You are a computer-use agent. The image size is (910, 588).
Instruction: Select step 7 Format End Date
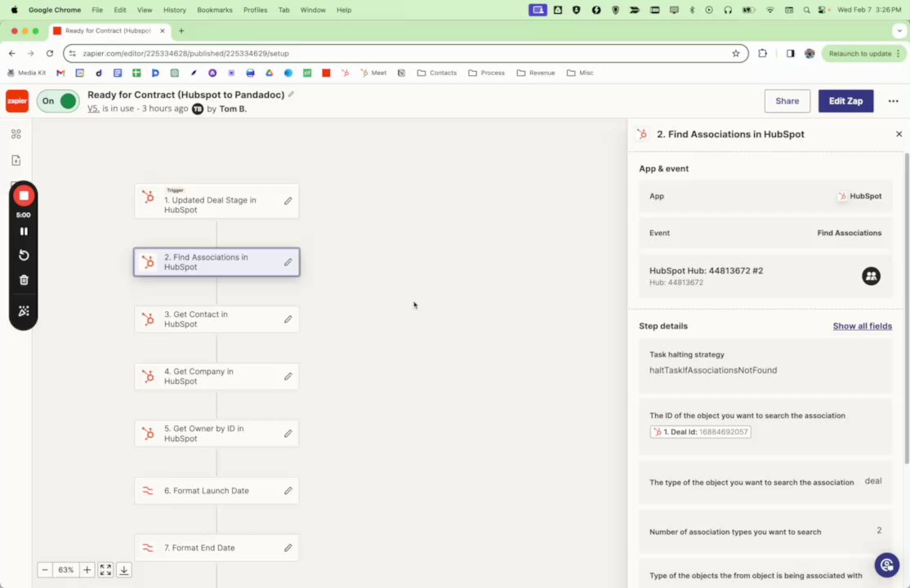coord(216,548)
